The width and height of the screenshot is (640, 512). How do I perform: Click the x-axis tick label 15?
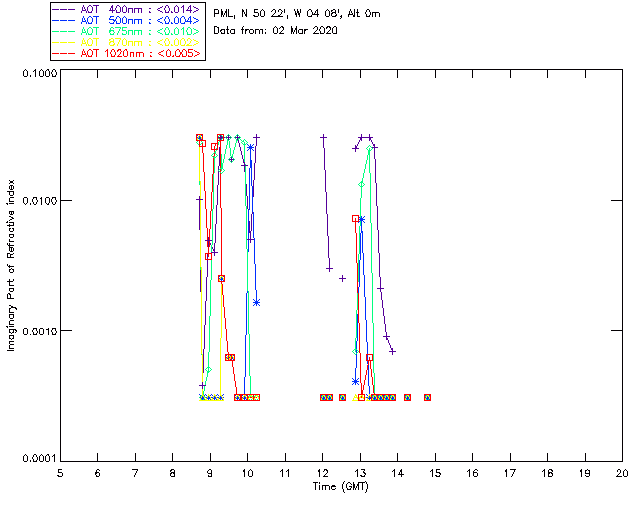[435, 473]
